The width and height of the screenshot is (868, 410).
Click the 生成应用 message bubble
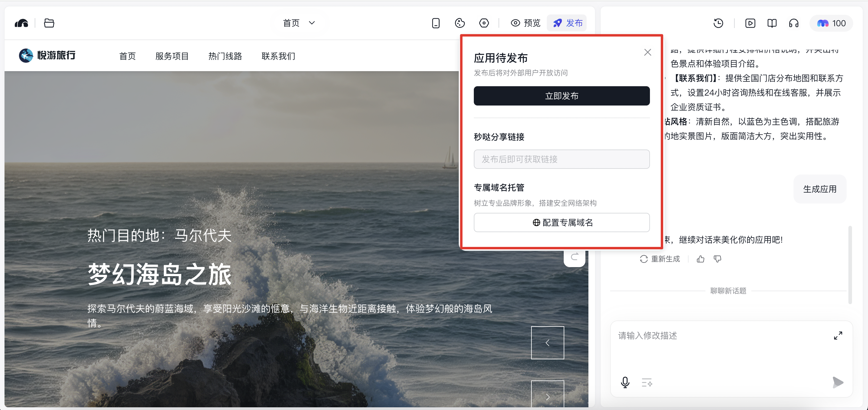coord(819,189)
